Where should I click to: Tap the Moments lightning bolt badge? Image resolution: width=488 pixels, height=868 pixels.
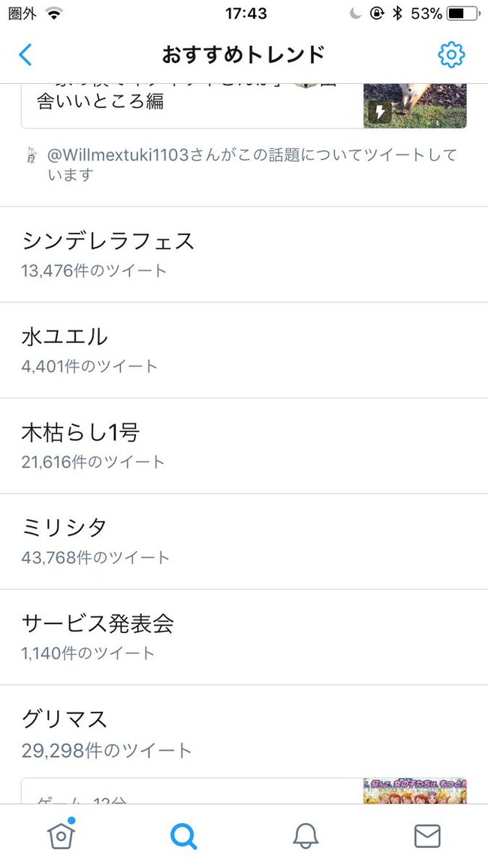click(380, 113)
